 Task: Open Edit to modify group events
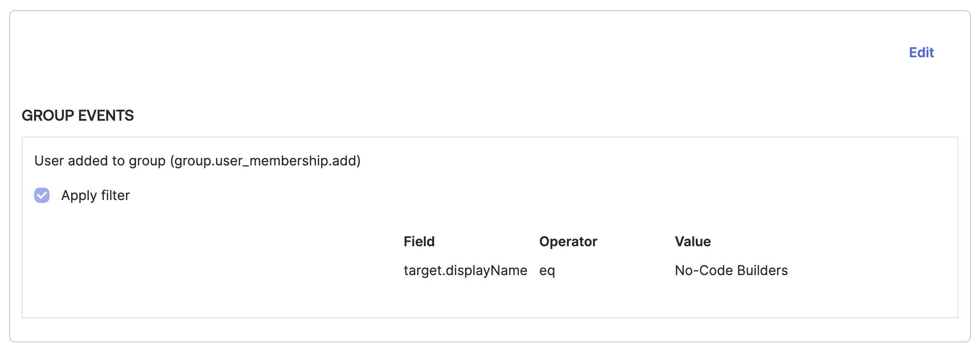pos(921,52)
